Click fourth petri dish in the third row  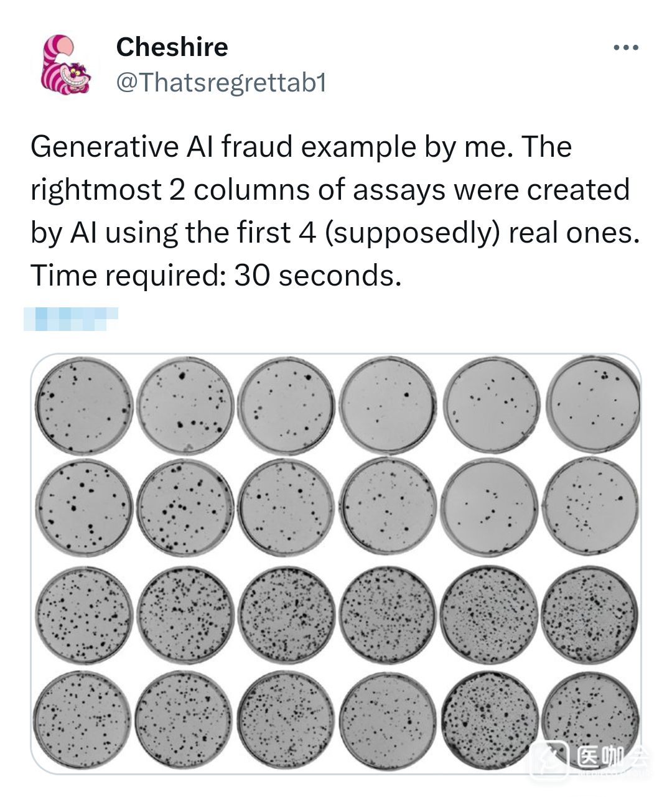click(388, 615)
